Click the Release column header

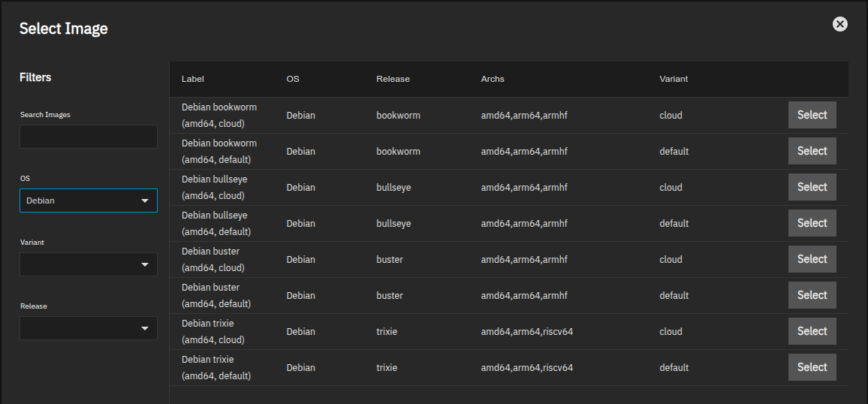tap(393, 79)
